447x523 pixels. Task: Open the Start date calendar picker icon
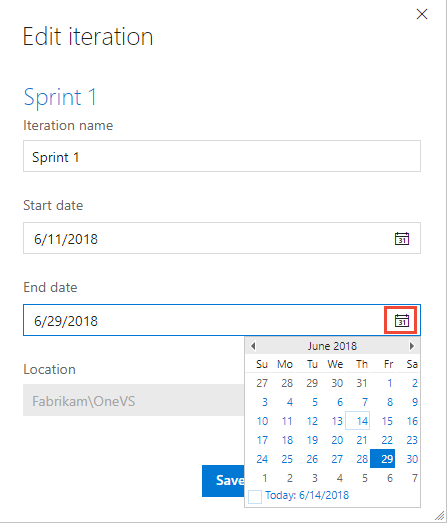(402, 238)
